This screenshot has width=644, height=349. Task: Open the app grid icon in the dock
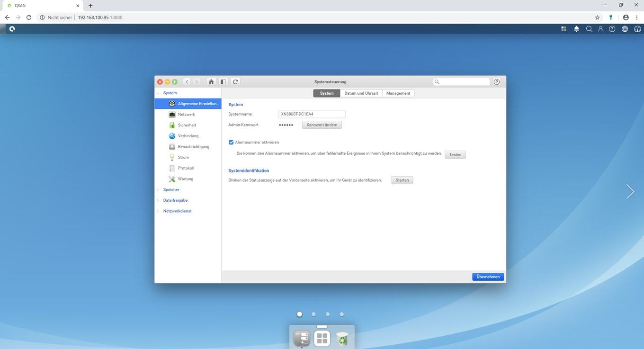pyautogui.click(x=322, y=338)
